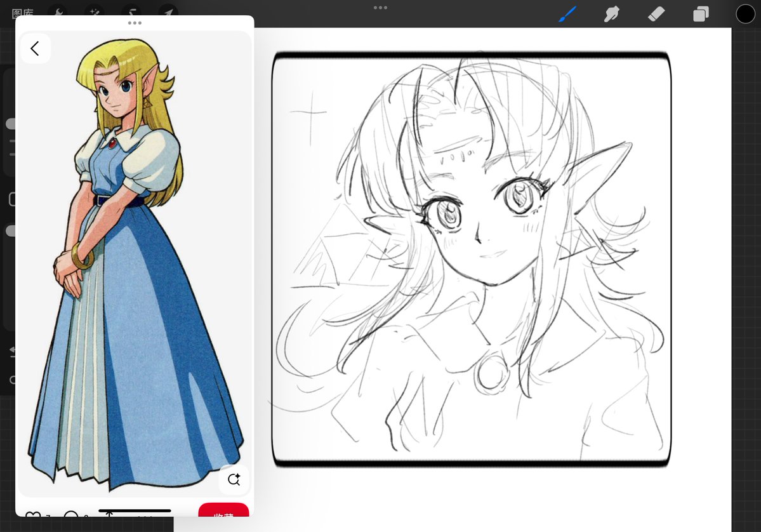Tap the sketch canvas in Procreate

[x=471, y=259]
